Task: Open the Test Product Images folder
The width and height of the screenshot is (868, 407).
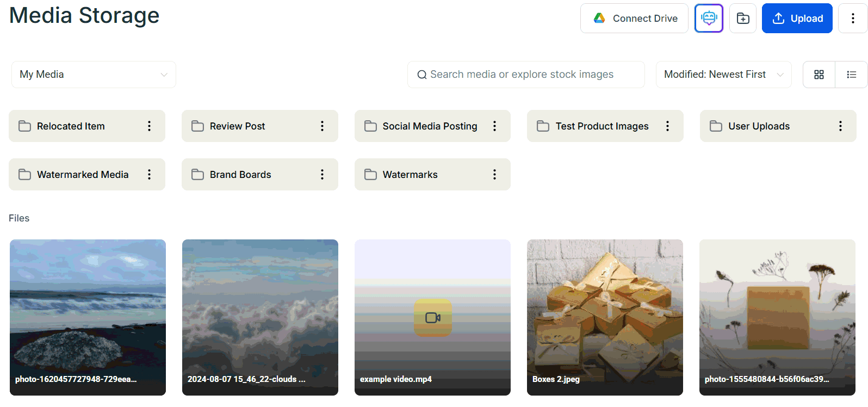Action: pos(597,126)
